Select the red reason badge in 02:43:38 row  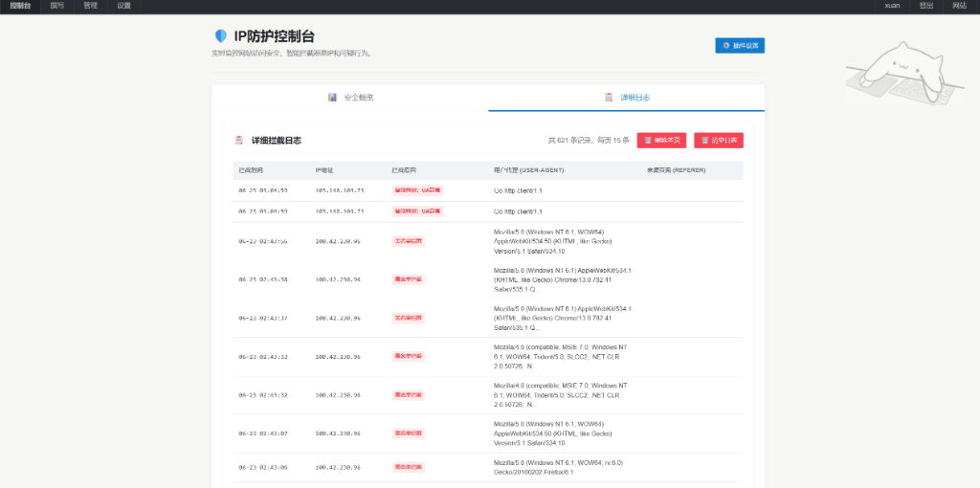409,279
